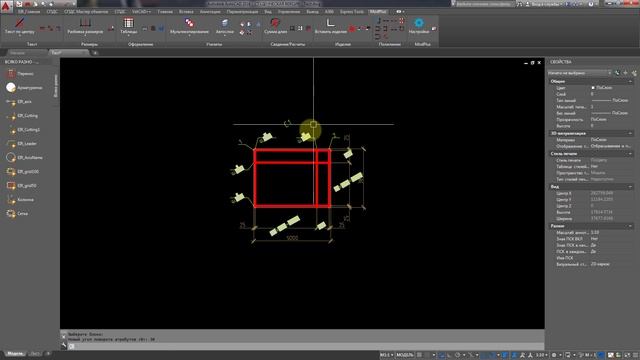Image resolution: width=640 pixels, height=360 pixels.
Task: Add a new drawing tab with plus
Action: tap(95, 53)
